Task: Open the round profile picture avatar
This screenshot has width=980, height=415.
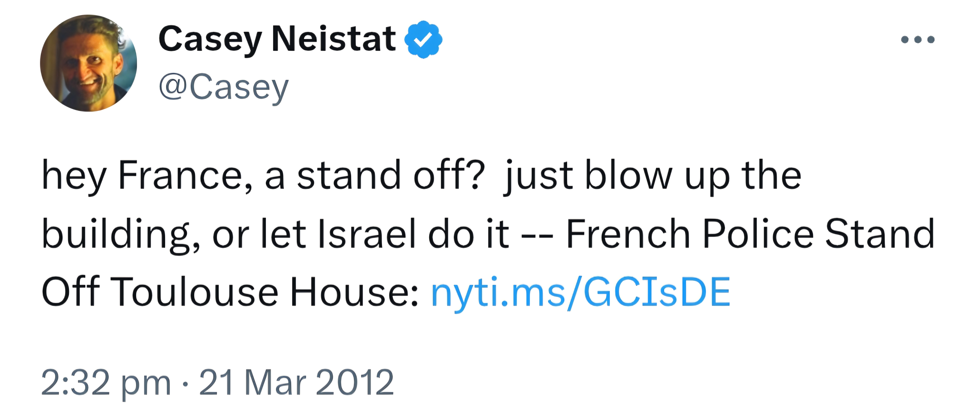Action: [88, 63]
